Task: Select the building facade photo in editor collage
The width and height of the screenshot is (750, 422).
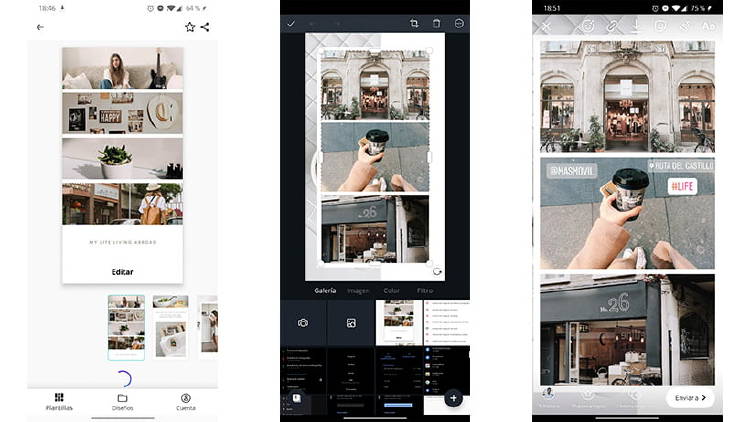Action: pyautogui.click(x=375, y=85)
